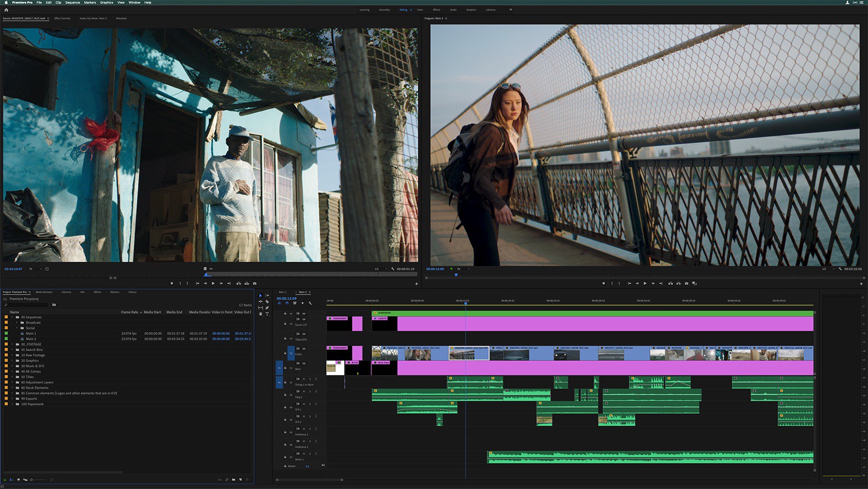Image resolution: width=868 pixels, height=489 pixels.
Task: Select the Main 1 sequence in the Project panel
Action: [31, 334]
